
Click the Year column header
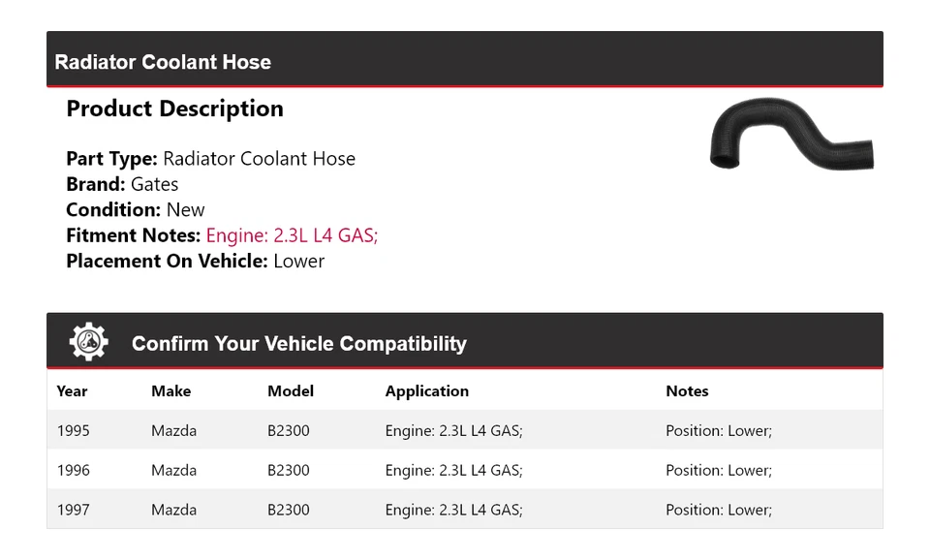click(72, 391)
